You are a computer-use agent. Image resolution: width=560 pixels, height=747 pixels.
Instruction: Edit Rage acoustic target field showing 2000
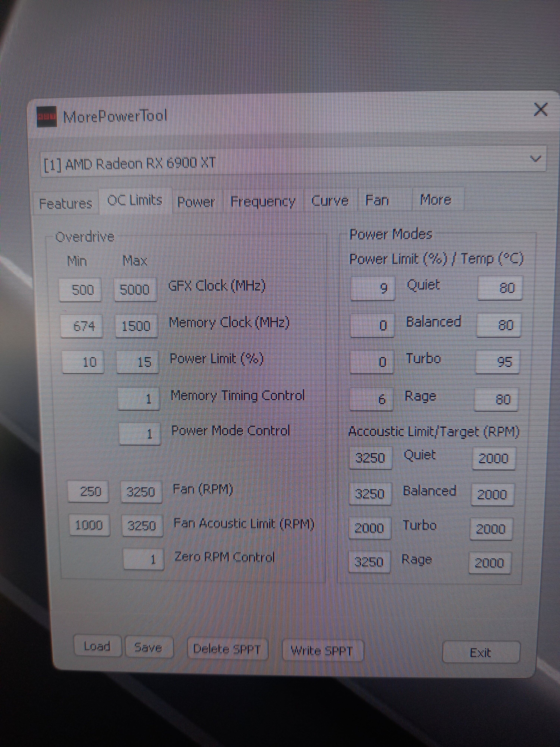[x=490, y=563]
